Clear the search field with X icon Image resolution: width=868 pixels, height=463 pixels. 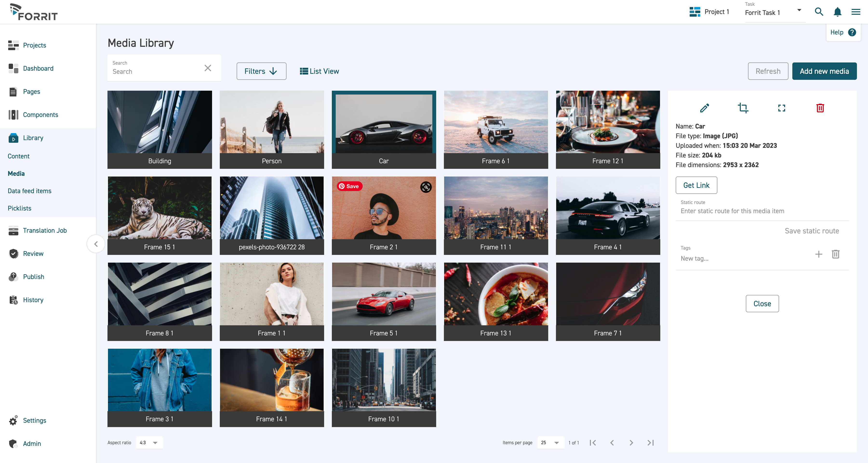click(x=207, y=68)
